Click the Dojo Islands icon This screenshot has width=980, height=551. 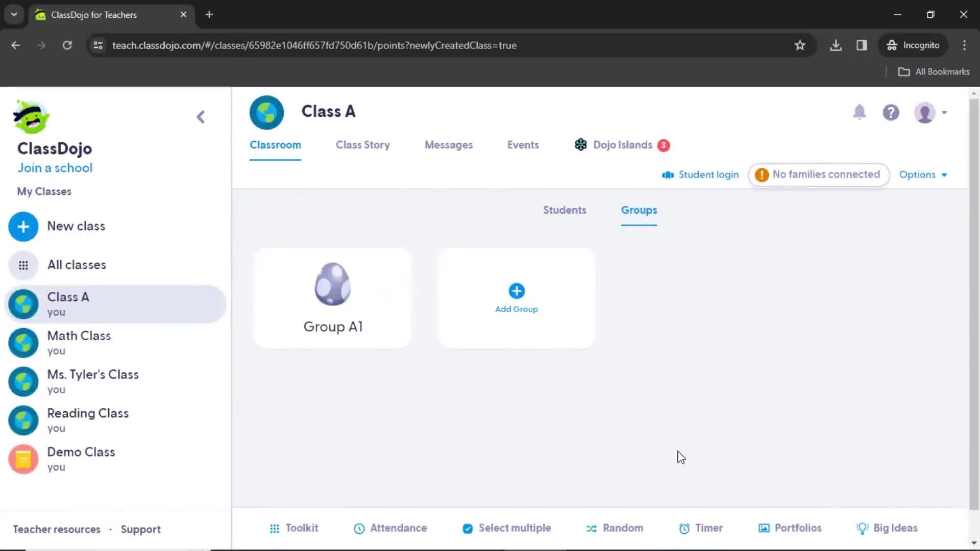[x=581, y=144]
